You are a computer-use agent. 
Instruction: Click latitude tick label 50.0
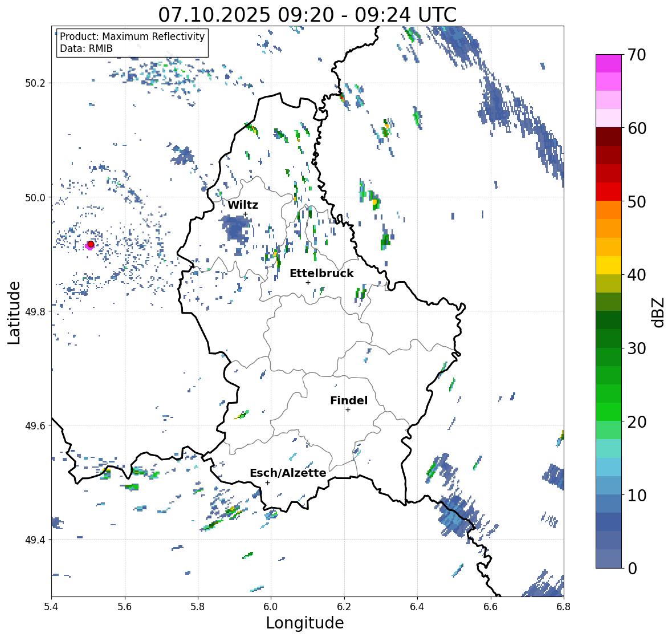click(x=35, y=198)
